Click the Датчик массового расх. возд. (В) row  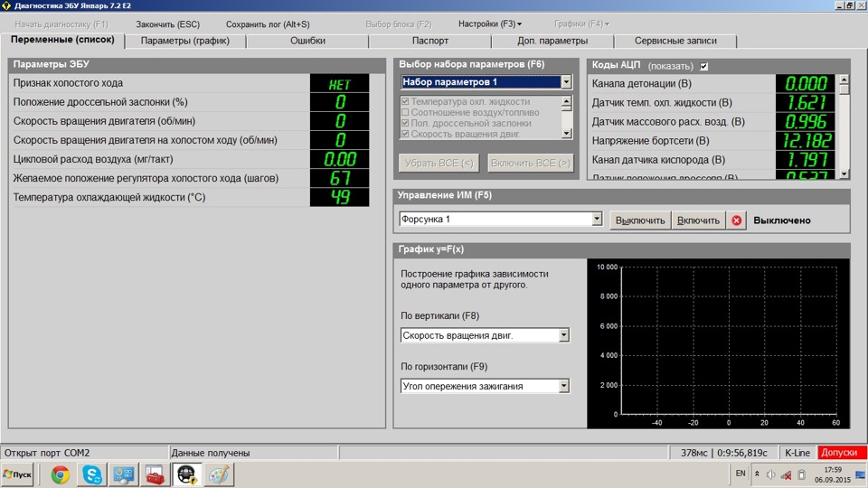click(713, 122)
